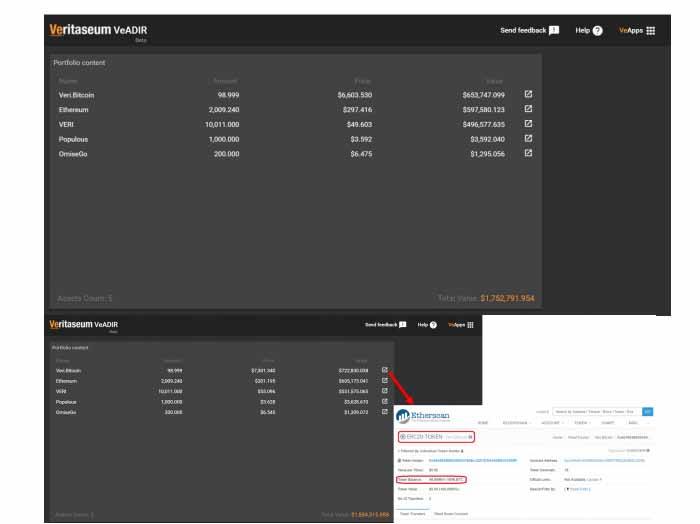Image resolution: width=700 pixels, height=524 pixels.
Task: Click the $6.475 price cell
Action: 361,154
